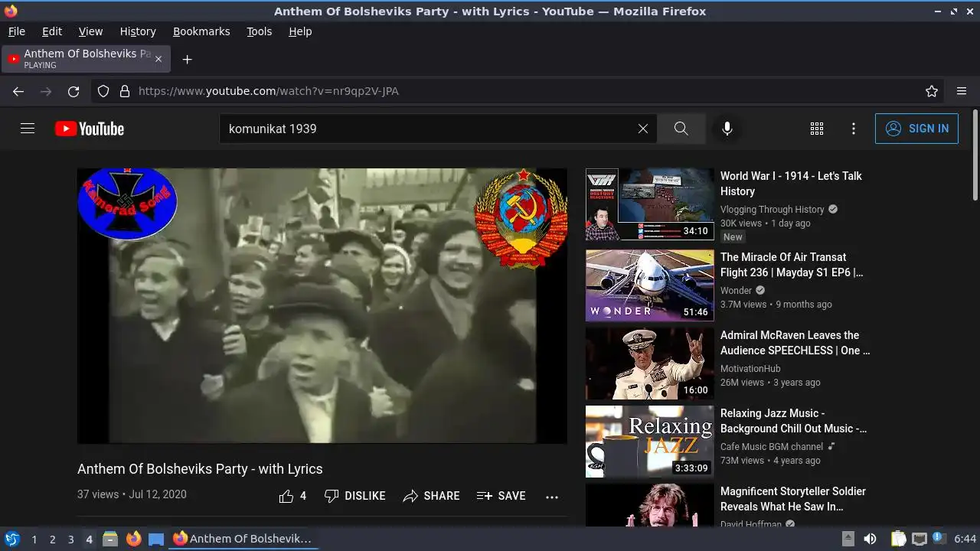Open The Miracle Of Air Transat title

pos(792,265)
